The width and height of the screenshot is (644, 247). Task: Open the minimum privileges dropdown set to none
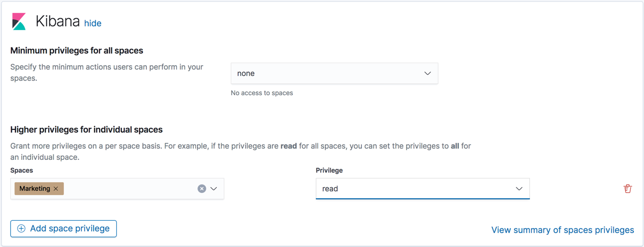pos(334,73)
